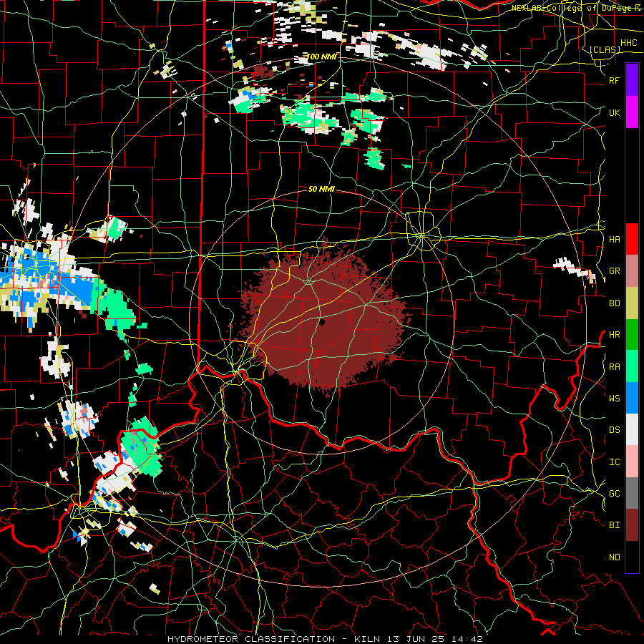Click the purple RF color swatch
644x644 pixels.
pos(632,80)
